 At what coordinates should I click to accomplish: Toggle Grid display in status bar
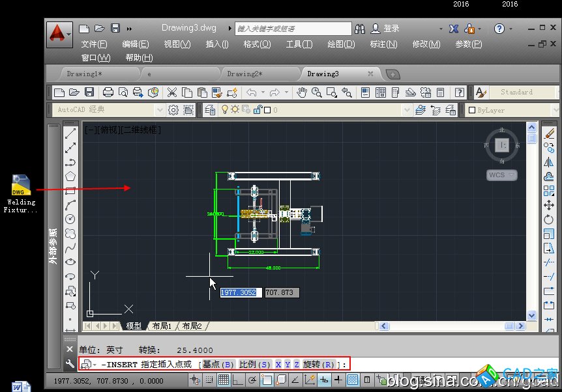pyautogui.click(x=224, y=380)
